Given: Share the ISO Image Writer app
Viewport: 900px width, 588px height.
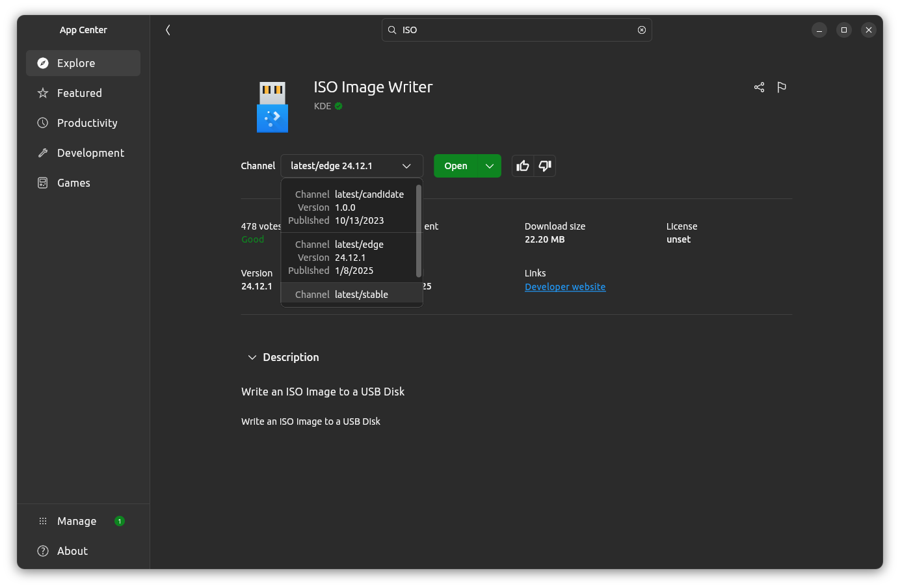Looking at the screenshot, I should (x=759, y=87).
